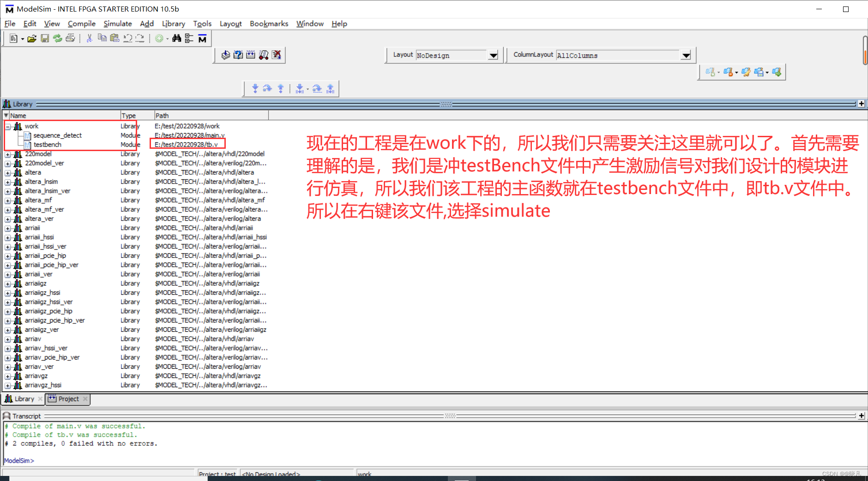Screen dimensions: 868x481
Task: Open the Compile menu
Action: pos(82,24)
